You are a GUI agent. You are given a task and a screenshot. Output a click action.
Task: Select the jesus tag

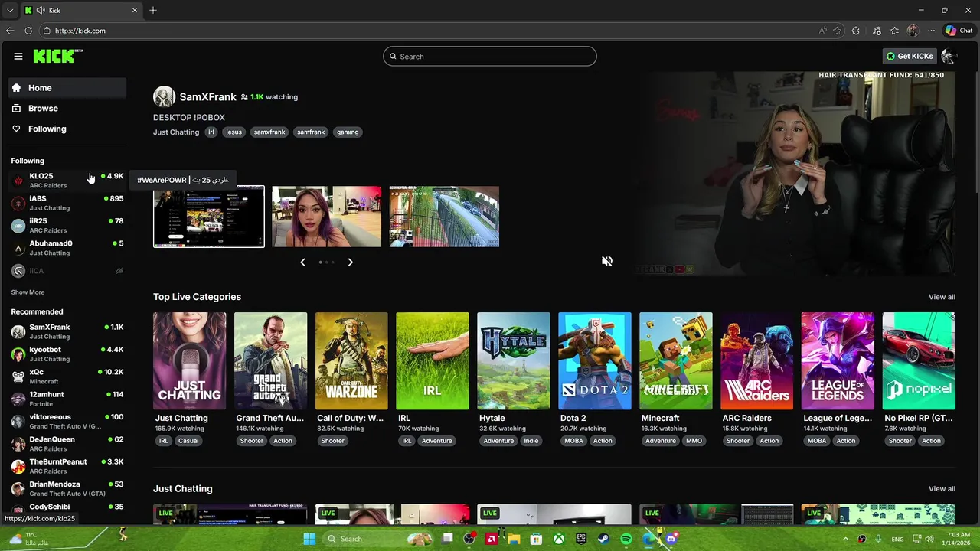[x=234, y=132]
